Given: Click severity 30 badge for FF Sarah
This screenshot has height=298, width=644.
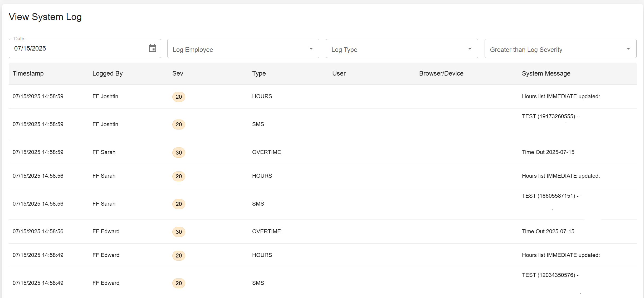Looking at the screenshot, I should coord(179,153).
